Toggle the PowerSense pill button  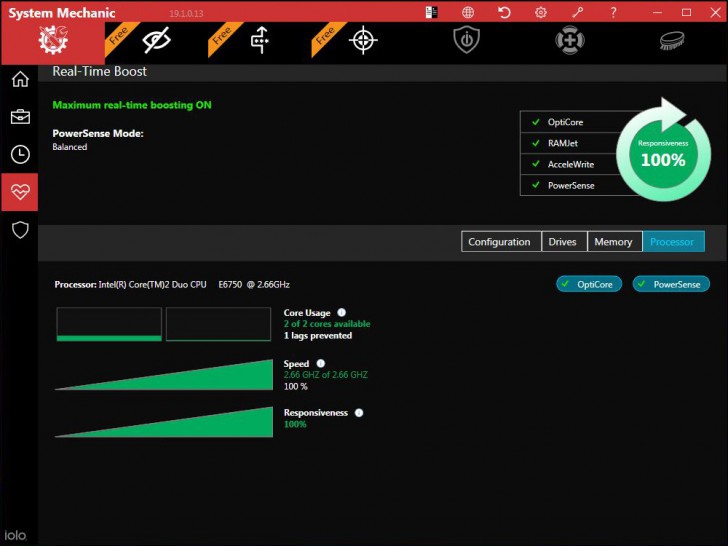(671, 284)
